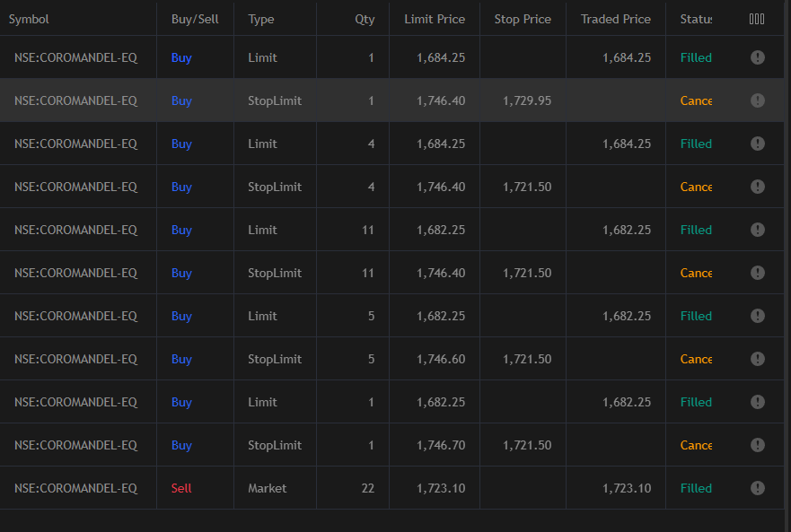The width and height of the screenshot is (791, 532).
Task: Click the Traded Price column header
Action: [x=615, y=17]
